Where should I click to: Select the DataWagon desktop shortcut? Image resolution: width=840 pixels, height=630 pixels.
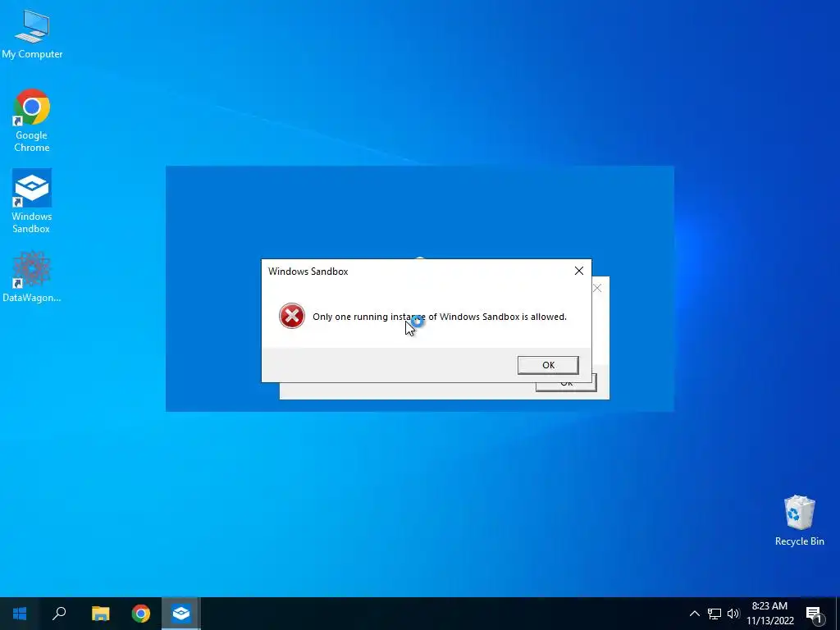click(32, 276)
